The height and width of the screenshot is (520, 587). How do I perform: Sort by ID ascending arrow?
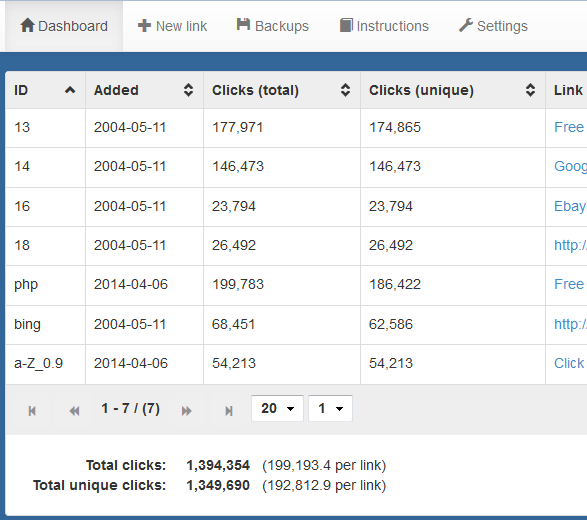[70, 90]
